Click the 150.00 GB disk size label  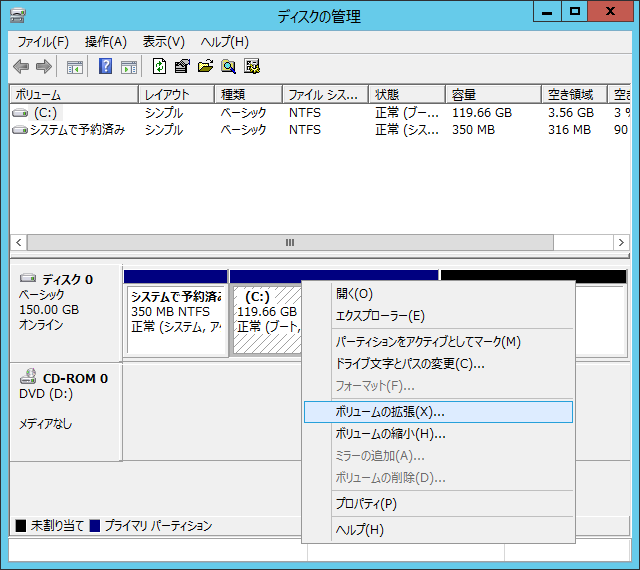pyautogui.click(x=49, y=310)
